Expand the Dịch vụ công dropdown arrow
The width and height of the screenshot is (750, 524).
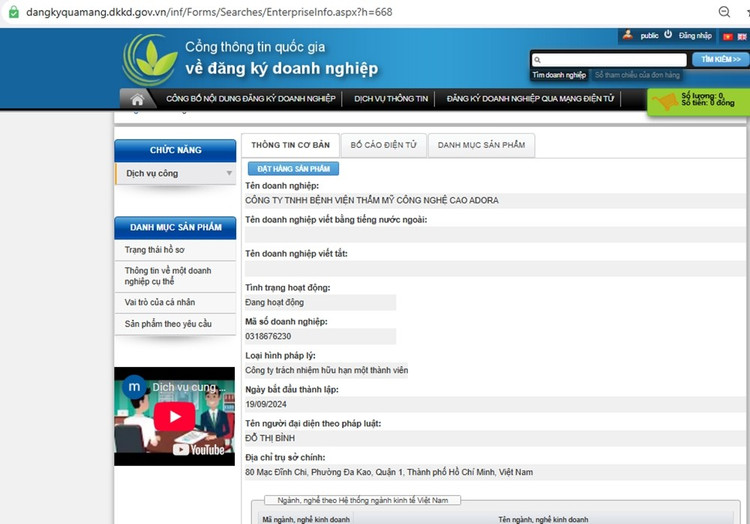click(x=229, y=174)
